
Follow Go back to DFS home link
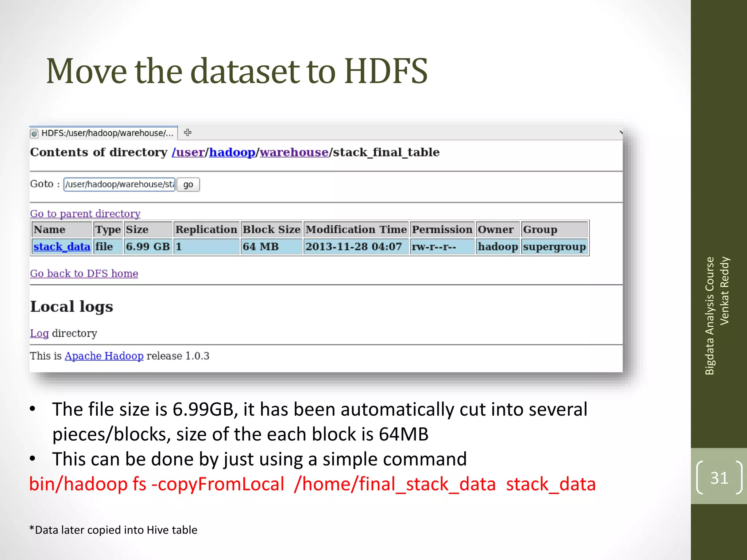84,273
